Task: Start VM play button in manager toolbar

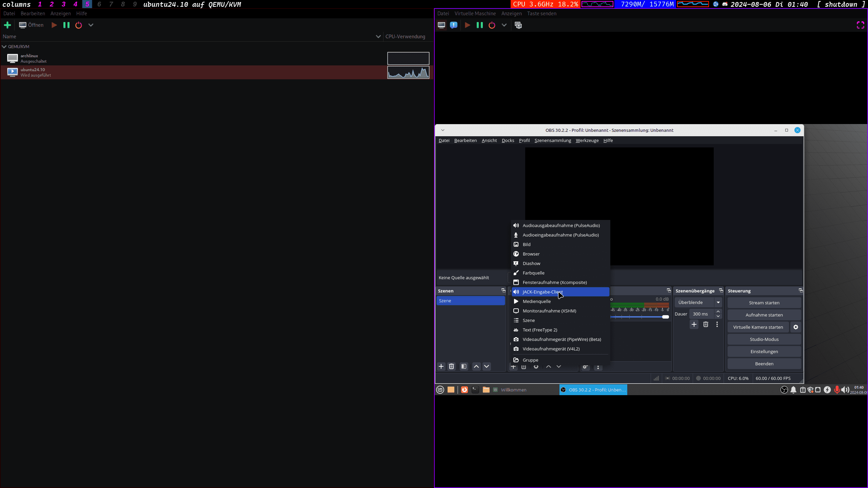Action: point(54,25)
